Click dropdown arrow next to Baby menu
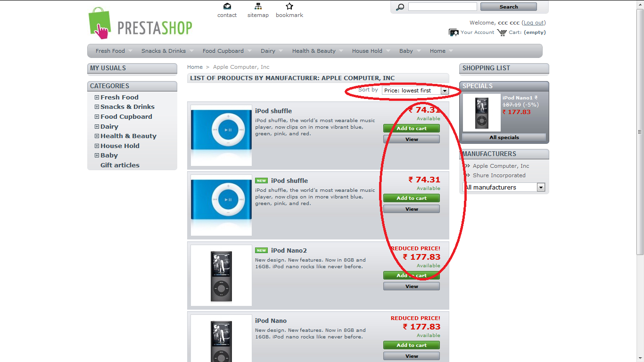Viewport: 644px width, 362px height. pos(419,51)
